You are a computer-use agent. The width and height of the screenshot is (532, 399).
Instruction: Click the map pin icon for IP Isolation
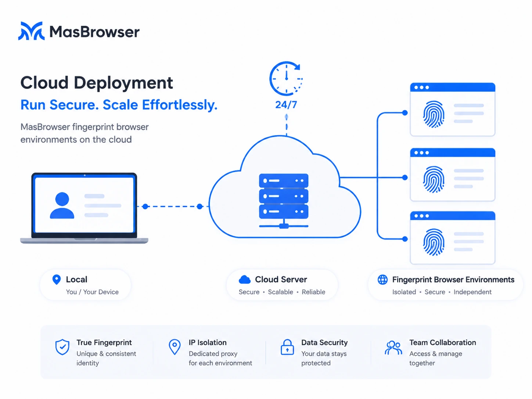tap(175, 347)
